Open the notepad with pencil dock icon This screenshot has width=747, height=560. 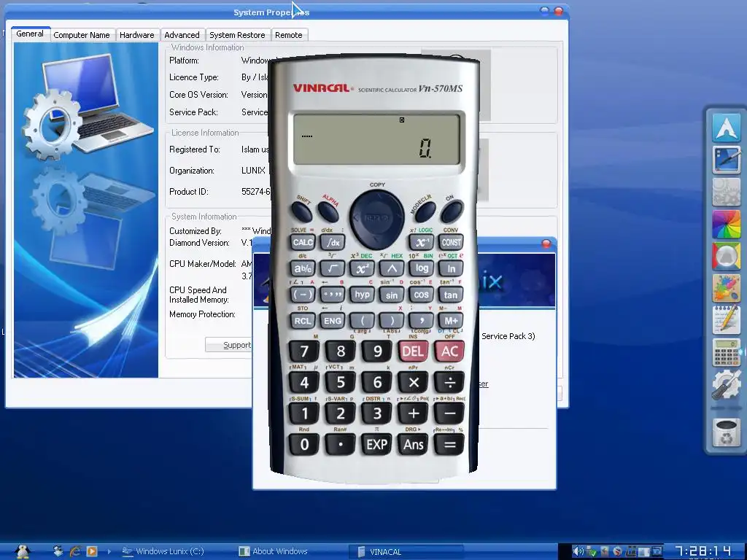click(726, 320)
